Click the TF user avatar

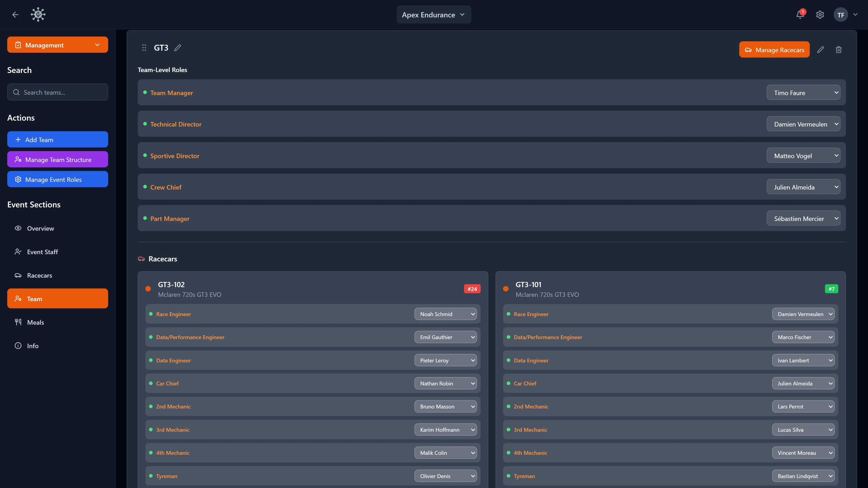click(841, 15)
